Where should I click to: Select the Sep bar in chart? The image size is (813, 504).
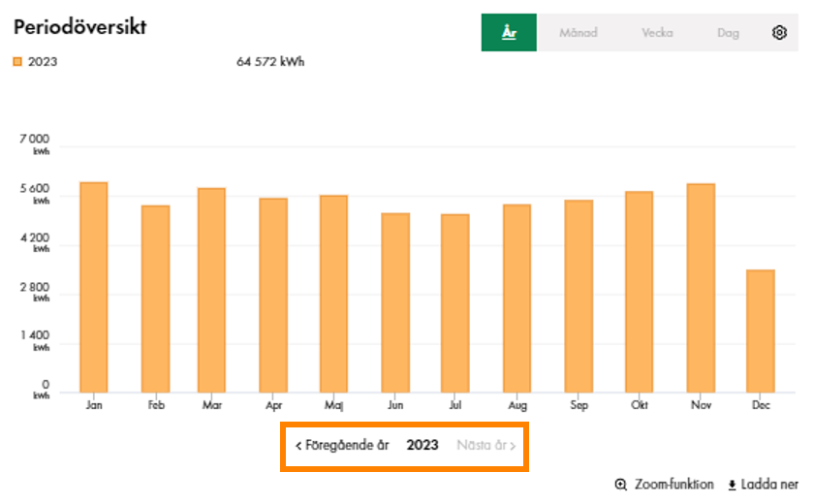click(578, 297)
